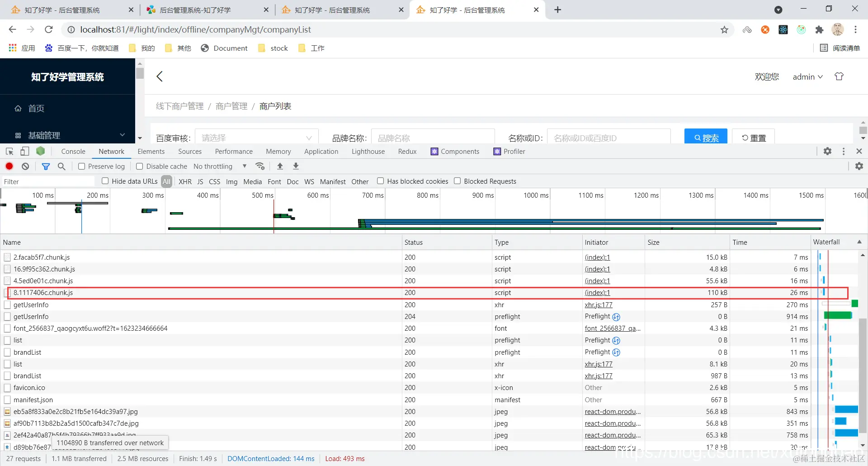Image resolution: width=868 pixels, height=466 pixels.
Task: Open a new browser tab
Action: tap(557, 10)
